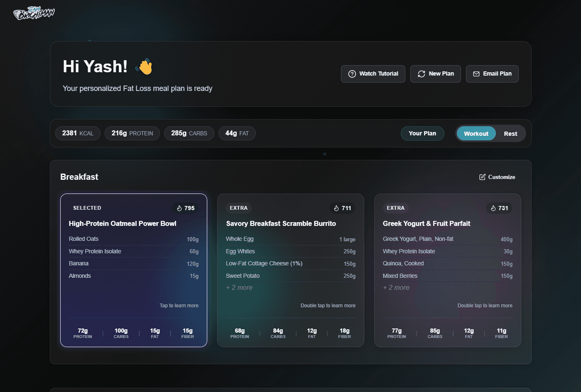Click the help icon in Watch Tutorial
This screenshot has width=581, height=392.
coord(352,74)
